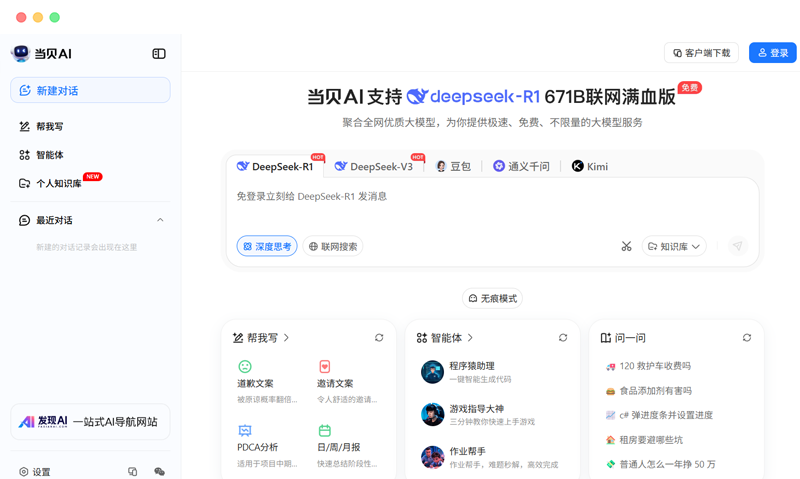Screen dimensions: 800x479
Task: Open the 日/周/月报 template text
Action: click(339, 447)
